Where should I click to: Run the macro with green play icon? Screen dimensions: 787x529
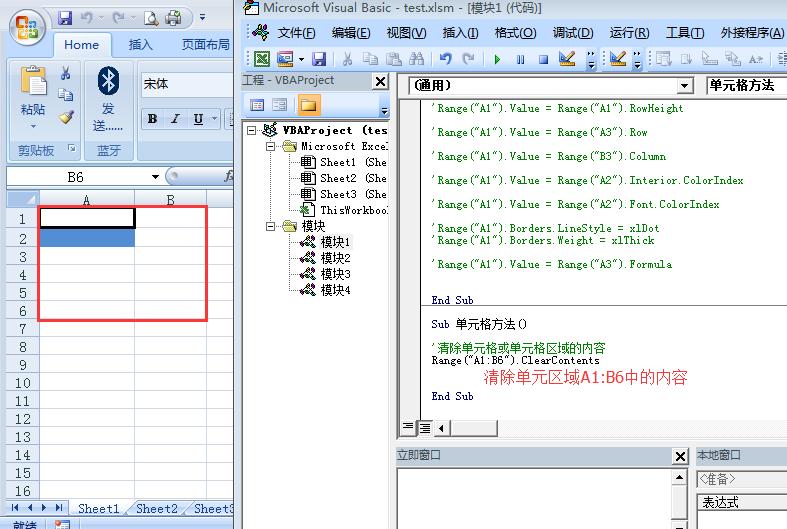click(497, 59)
